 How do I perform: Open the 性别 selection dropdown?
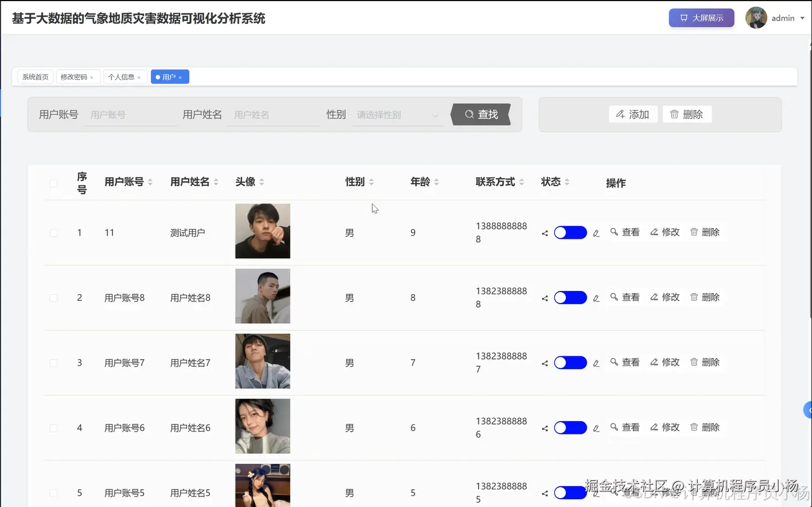coord(397,115)
